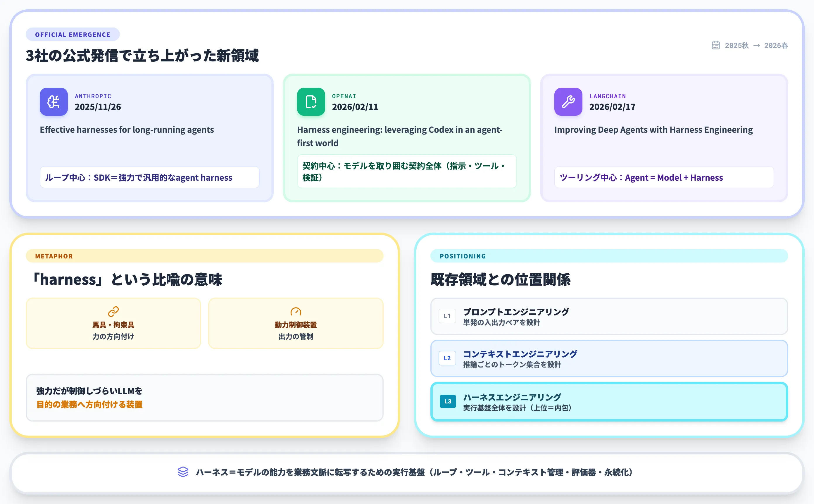This screenshot has width=814, height=504.
Task: Click 'Harness engineering: leveraging Codex' title
Action: pyautogui.click(x=400, y=136)
